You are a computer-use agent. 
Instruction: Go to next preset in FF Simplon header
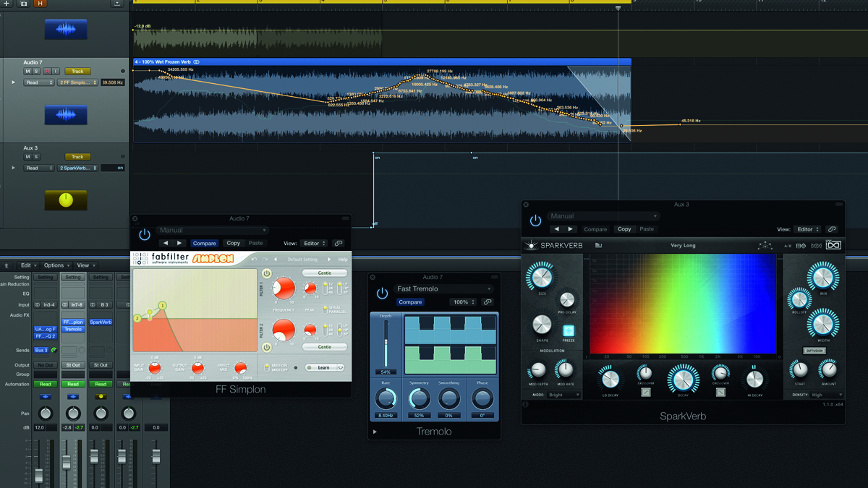click(x=179, y=244)
